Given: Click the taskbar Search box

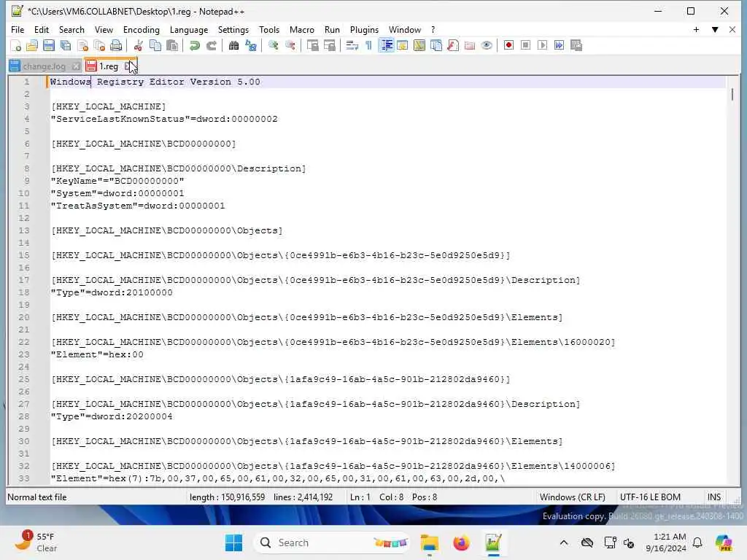Looking at the screenshot, I should (x=333, y=542).
